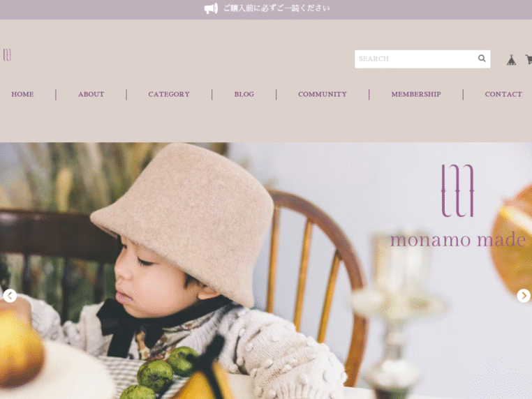This screenshot has height=399, width=532.
Task: Click the search magnifier icon
Action: click(x=482, y=59)
